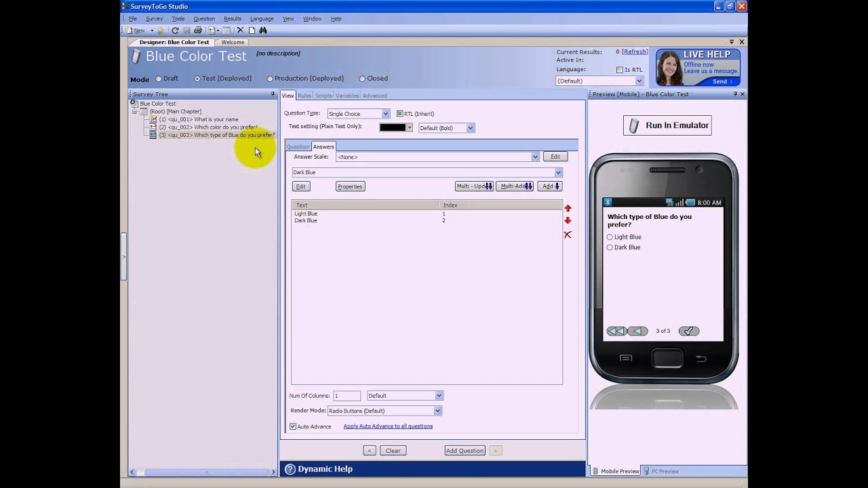Click the phone menu hardware key
This screenshot has height=488, width=868.
coord(626,359)
